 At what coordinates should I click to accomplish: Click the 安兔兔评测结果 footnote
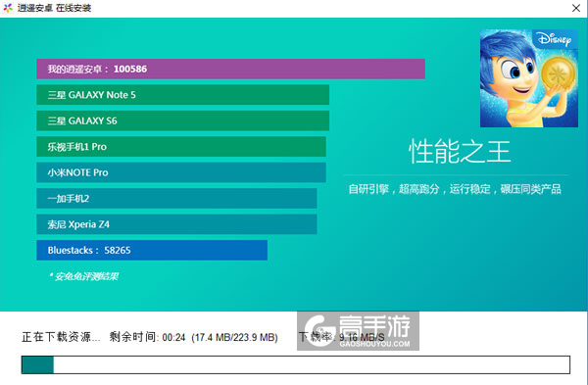pyautogui.click(x=83, y=276)
